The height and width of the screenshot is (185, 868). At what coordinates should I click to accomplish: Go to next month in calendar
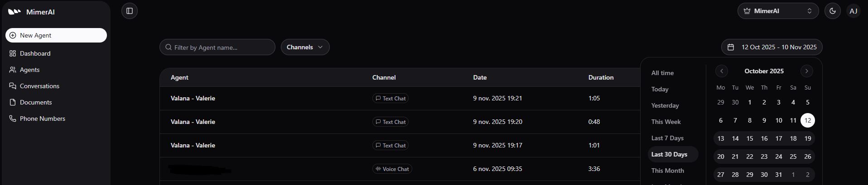[806, 71]
